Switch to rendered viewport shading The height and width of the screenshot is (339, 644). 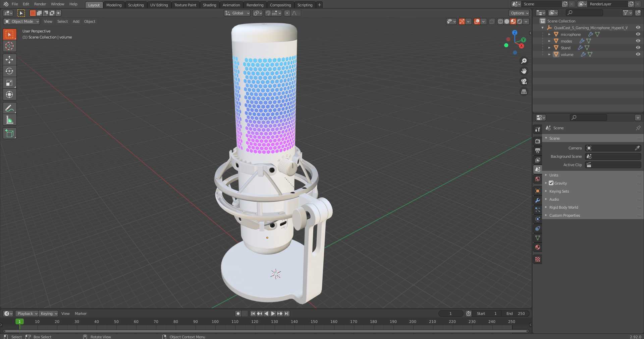[520, 21]
